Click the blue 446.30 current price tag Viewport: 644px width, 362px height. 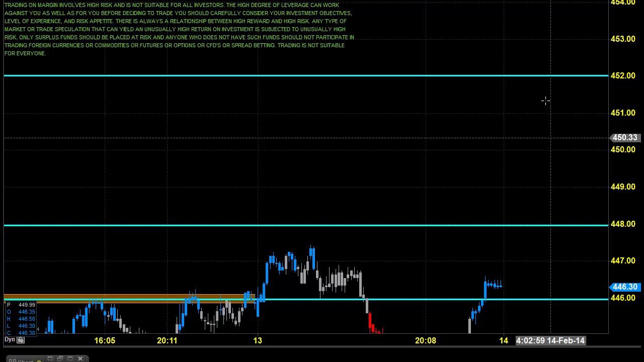point(625,287)
